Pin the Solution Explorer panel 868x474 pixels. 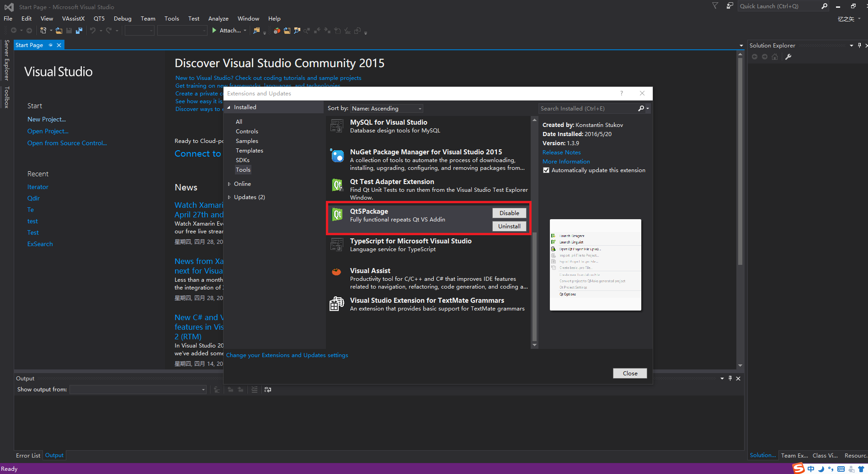coord(860,45)
